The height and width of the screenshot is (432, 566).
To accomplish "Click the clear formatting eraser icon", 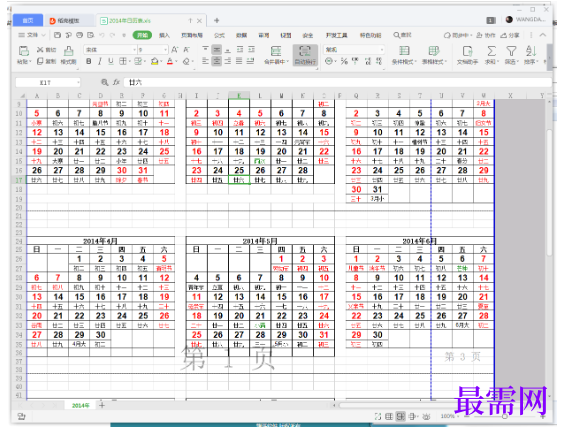I will click(x=186, y=61).
